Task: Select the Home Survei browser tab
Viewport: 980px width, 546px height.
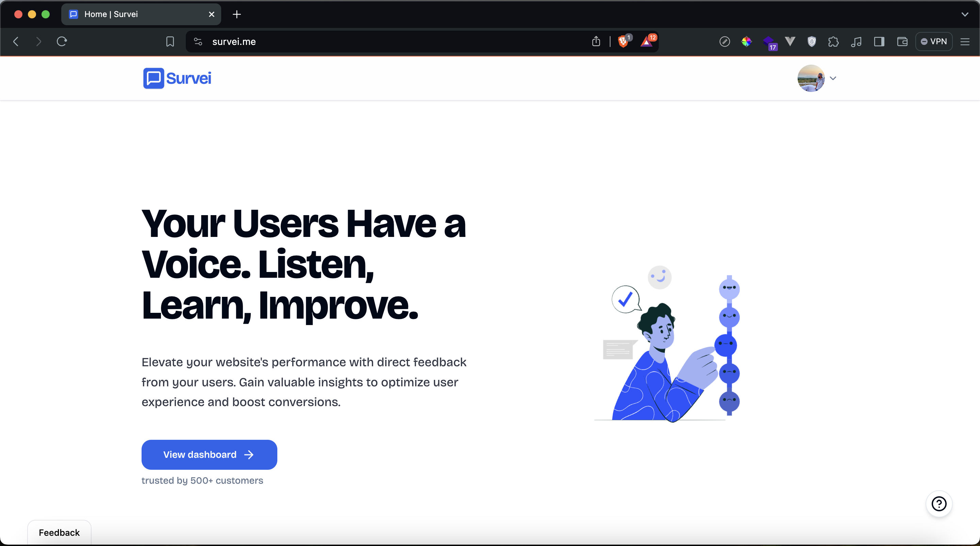Action: pos(141,14)
